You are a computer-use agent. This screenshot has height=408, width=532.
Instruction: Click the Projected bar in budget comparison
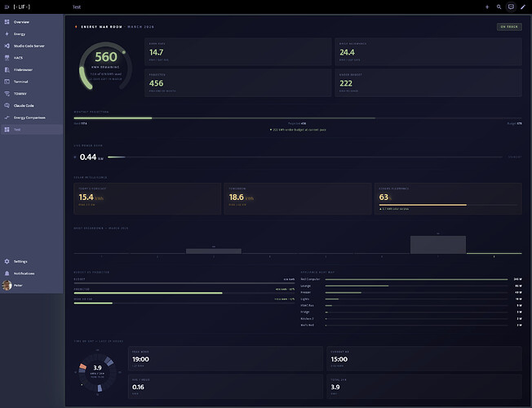coord(184,293)
